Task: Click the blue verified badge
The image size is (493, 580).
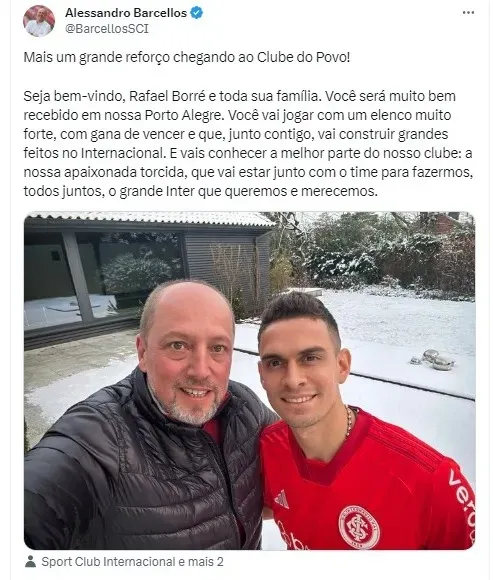Action: coord(196,13)
